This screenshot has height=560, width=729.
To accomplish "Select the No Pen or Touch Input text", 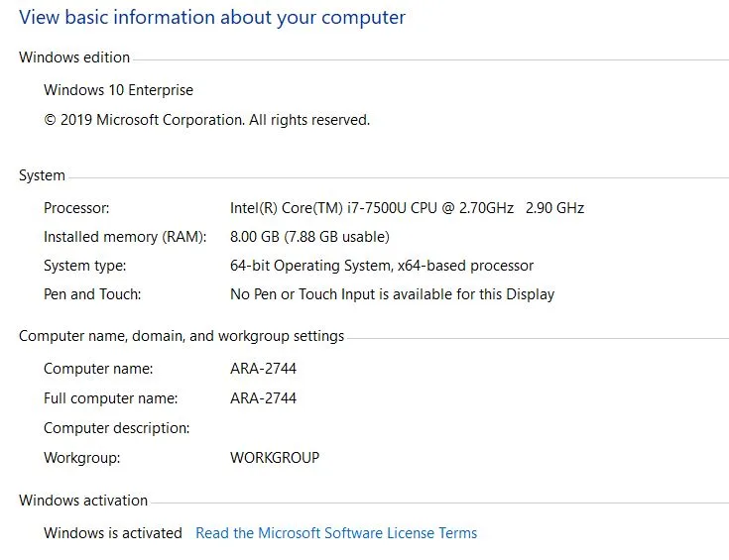I will point(392,294).
